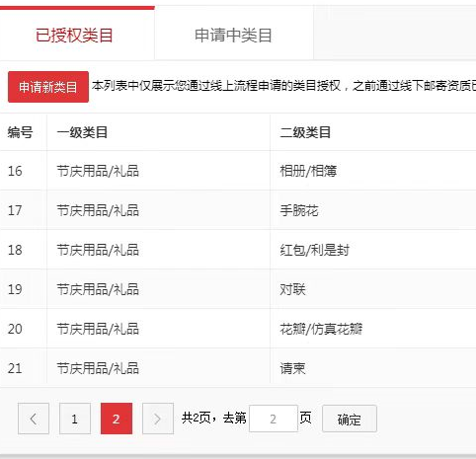
Task: Go to previous page arrow
Action: click(x=34, y=419)
